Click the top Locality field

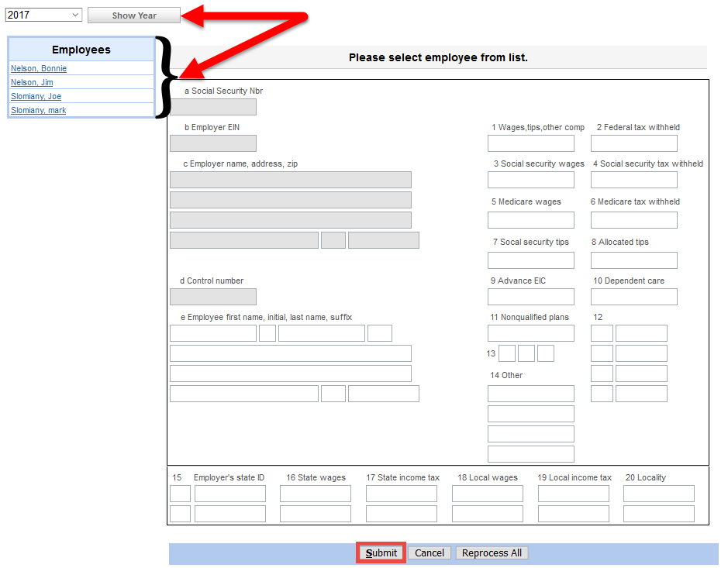[x=659, y=494]
